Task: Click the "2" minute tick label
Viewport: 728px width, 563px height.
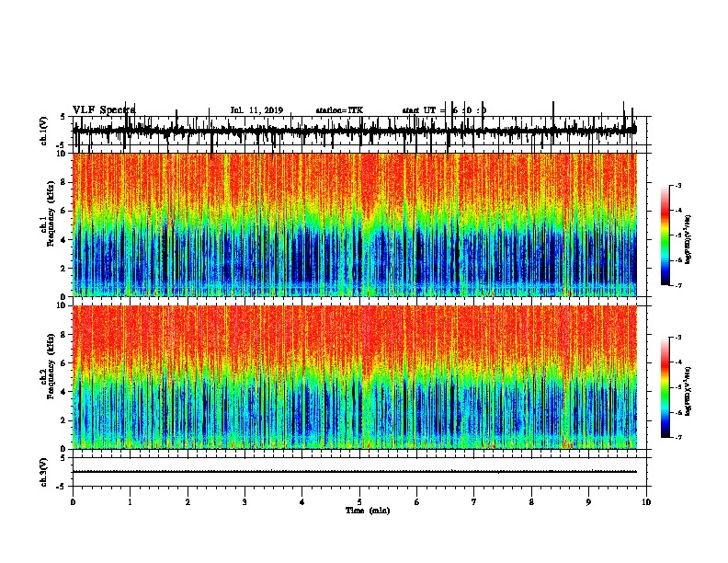Action: 188,502
